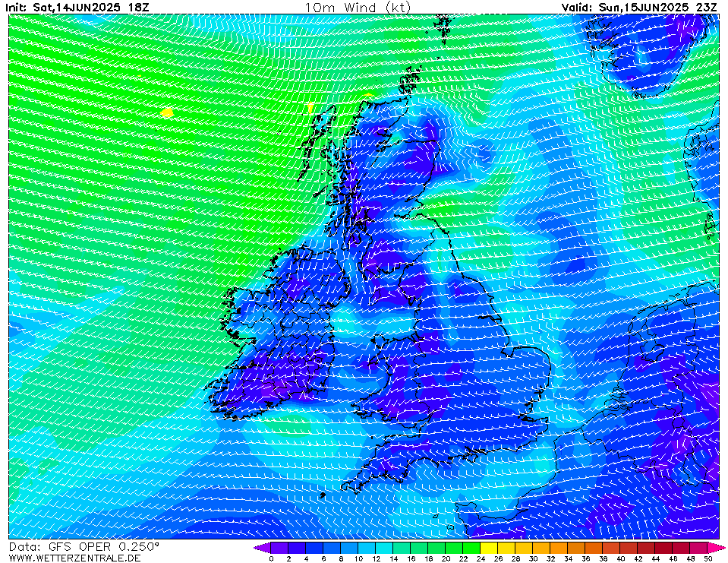Pick the 46–48 kt crimson legend swatch
728x563 pixels.
click(681, 548)
